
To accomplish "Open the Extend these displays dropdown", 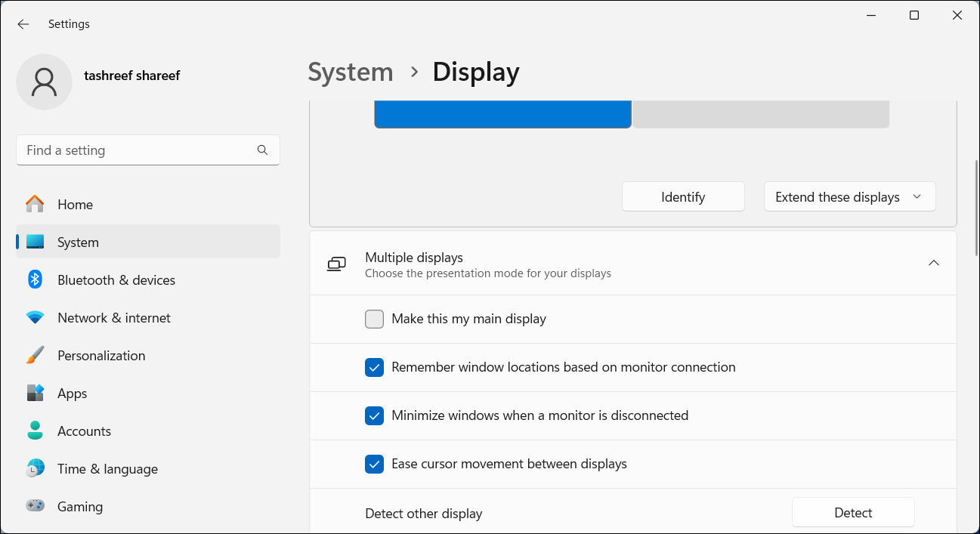I will [849, 196].
